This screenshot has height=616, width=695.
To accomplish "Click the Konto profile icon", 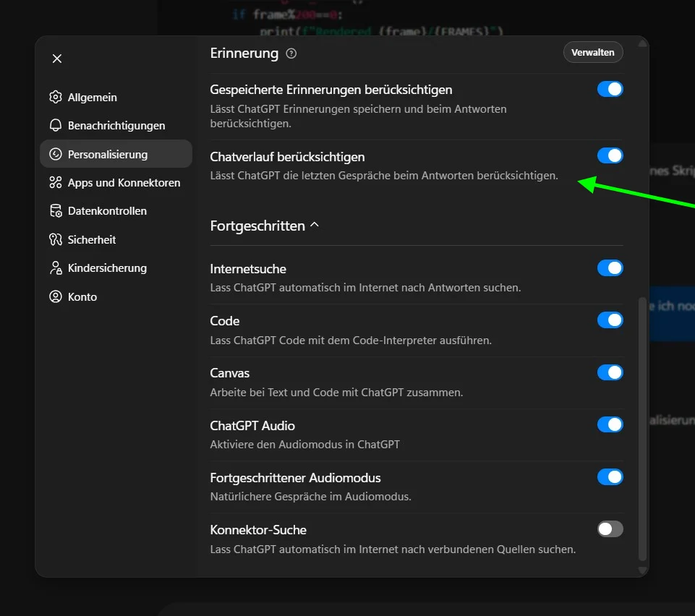I will click(x=56, y=297).
